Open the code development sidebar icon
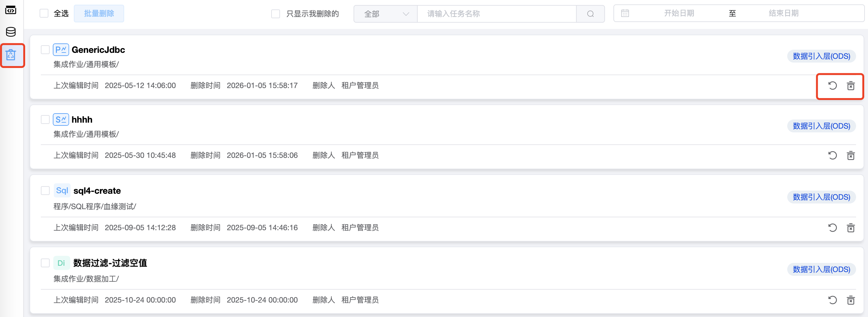Image resolution: width=868 pixels, height=317 pixels. click(x=11, y=10)
